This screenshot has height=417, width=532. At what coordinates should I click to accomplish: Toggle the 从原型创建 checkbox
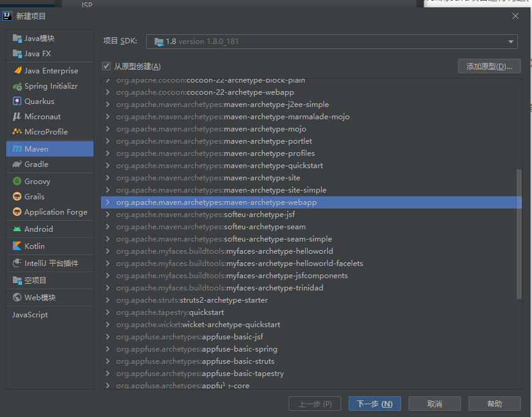click(x=106, y=66)
